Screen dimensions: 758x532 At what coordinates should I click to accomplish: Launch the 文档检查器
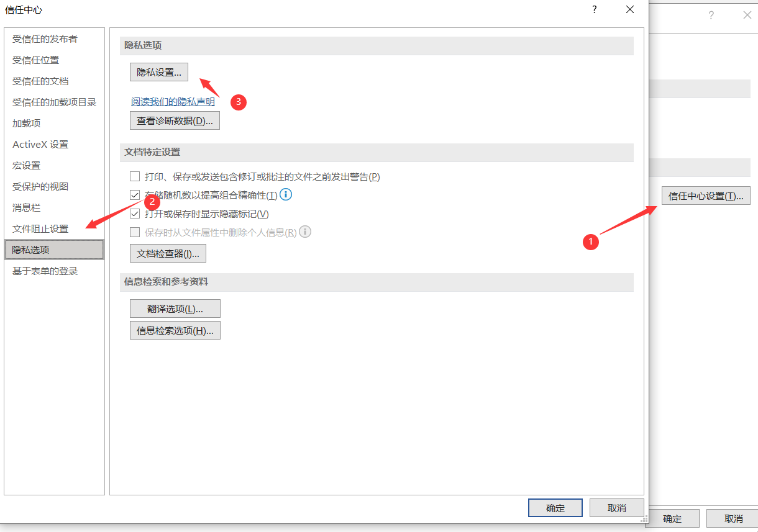click(168, 253)
